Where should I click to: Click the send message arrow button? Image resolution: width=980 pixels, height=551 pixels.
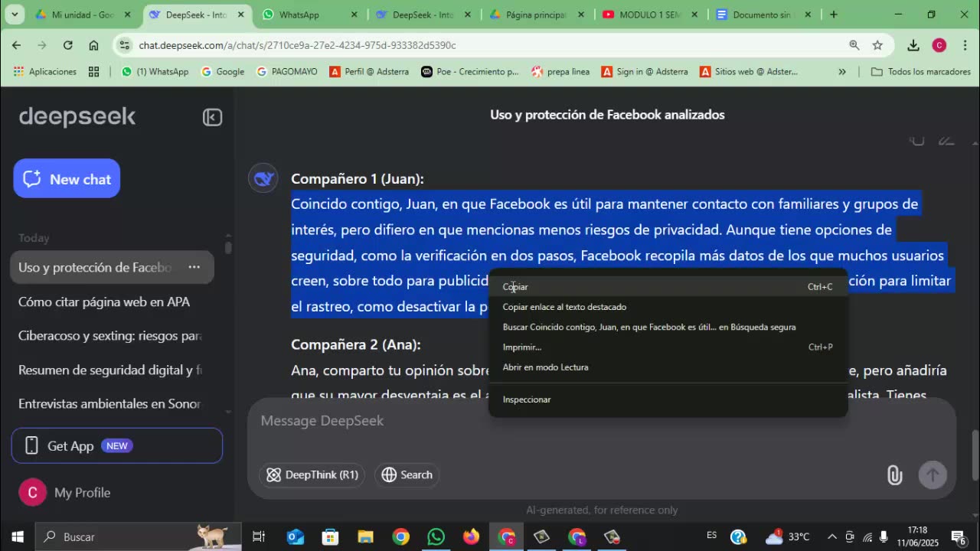tap(933, 474)
